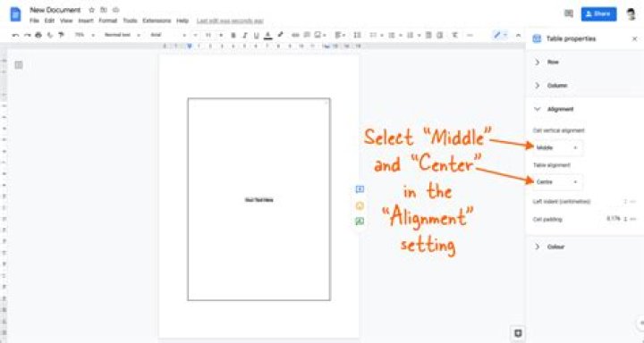644x343 pixels.
Task: Add a comment from page margin
Action: (x=360, y=189)
